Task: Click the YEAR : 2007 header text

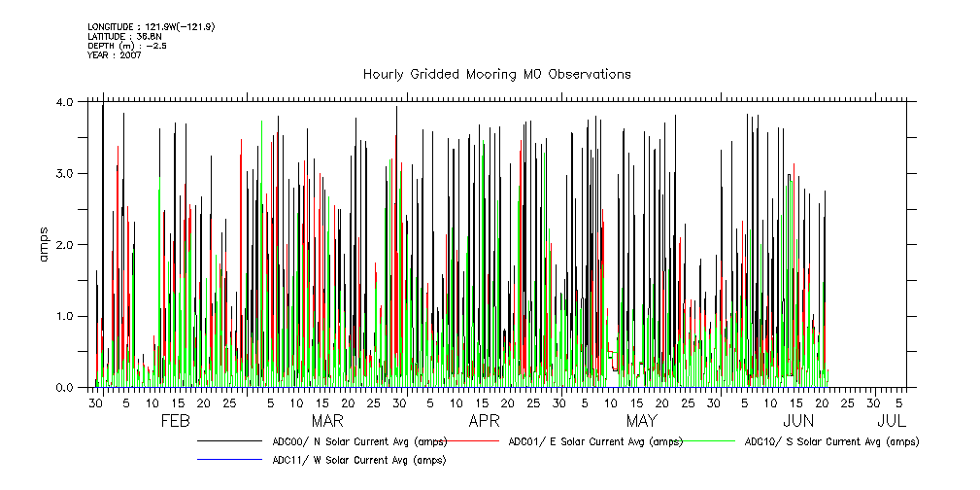Action: 115,55
